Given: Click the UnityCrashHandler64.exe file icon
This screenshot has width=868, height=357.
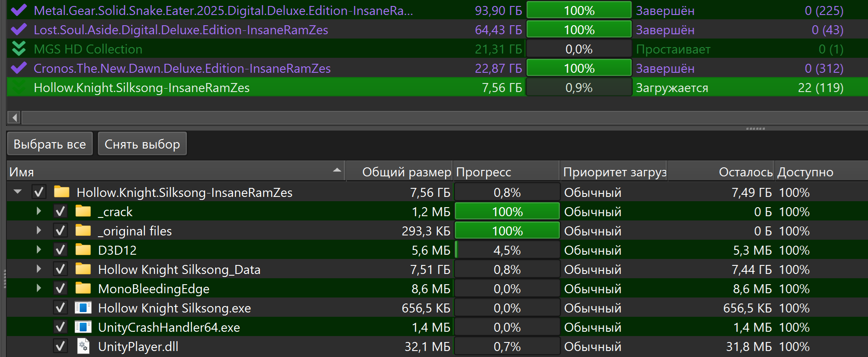Looking at the screenshot, I should [83, 327].
